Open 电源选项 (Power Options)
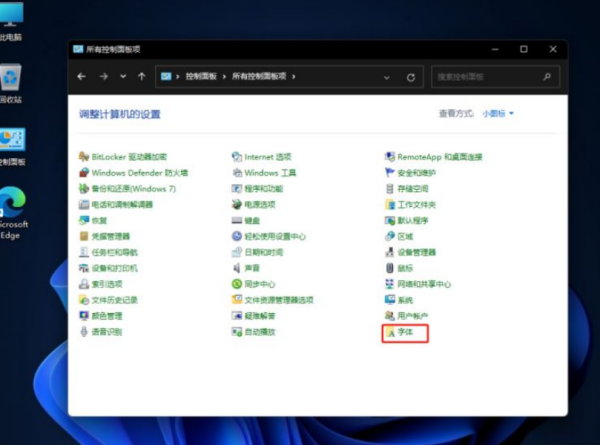 [x=259, y=204]
